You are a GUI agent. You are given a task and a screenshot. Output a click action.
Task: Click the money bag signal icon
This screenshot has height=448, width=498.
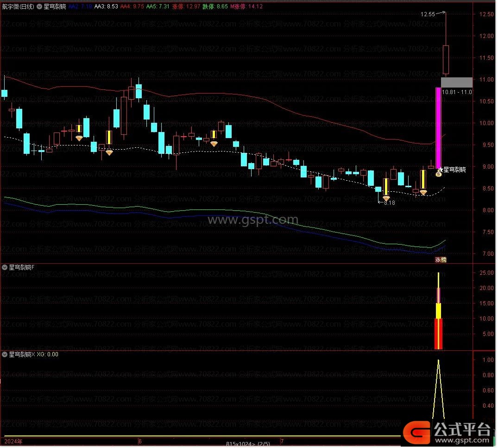click(x=439, y=174)
